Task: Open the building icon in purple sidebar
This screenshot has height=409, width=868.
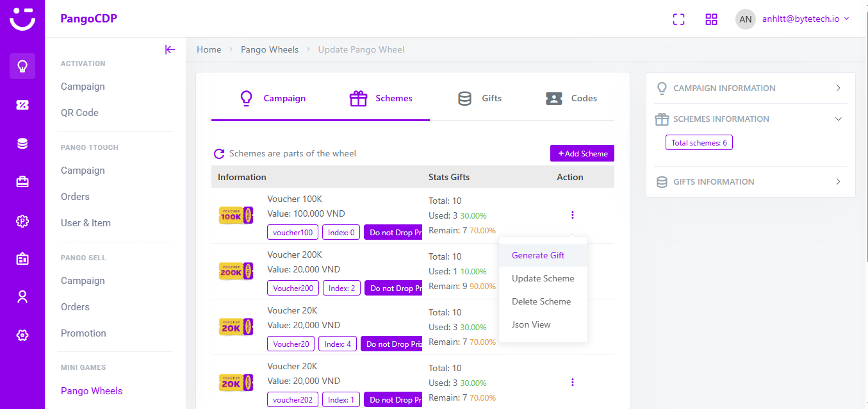Action: (x=22, y=259)
